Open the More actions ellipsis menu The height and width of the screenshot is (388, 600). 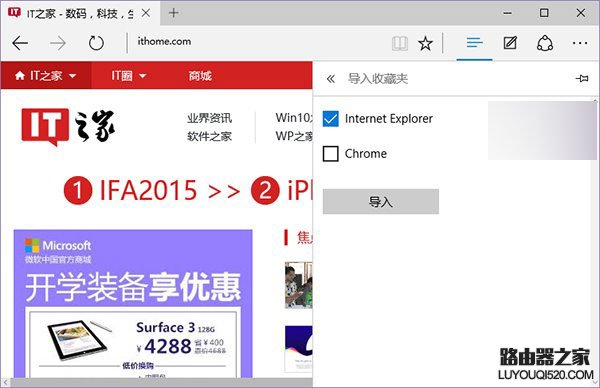580,43
